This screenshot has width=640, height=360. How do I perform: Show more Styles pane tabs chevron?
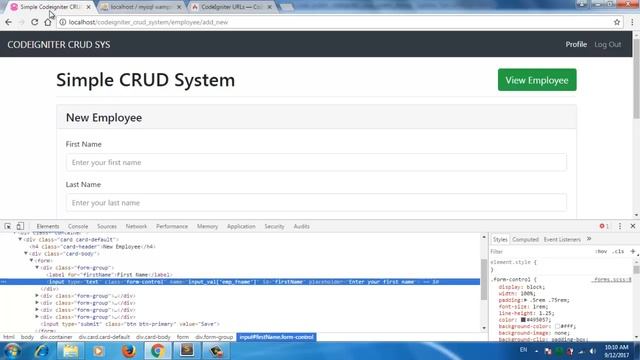click(589, 239)
